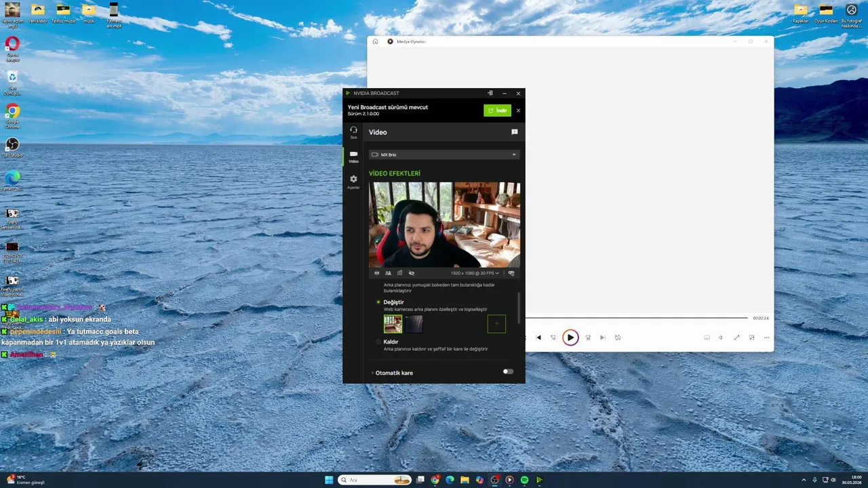Image resolution: width=868 pixels, height=488 pixels.
Task: Skip back 10 seconds in the media player
Action: coord(553,338)
